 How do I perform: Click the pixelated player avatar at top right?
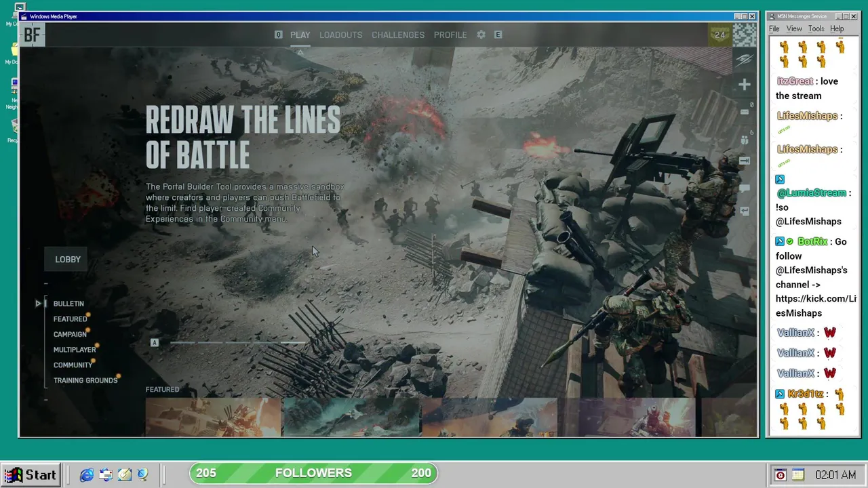pyautogui.click(x=744, y=35)
